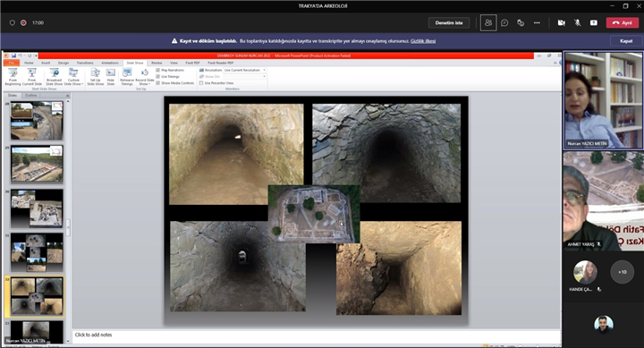Select slide 30 thumbnail in panel
The width and height of the screenshot is (644, 348).
pos(37,208)
